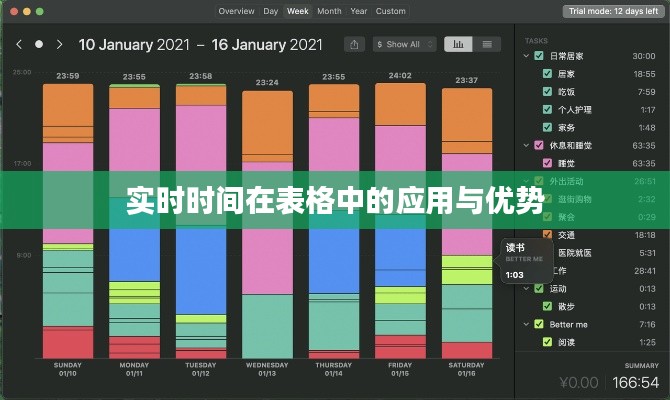Click the share/export icon
The width and height of the screenshot is (670, 400).
coord(354,44)
